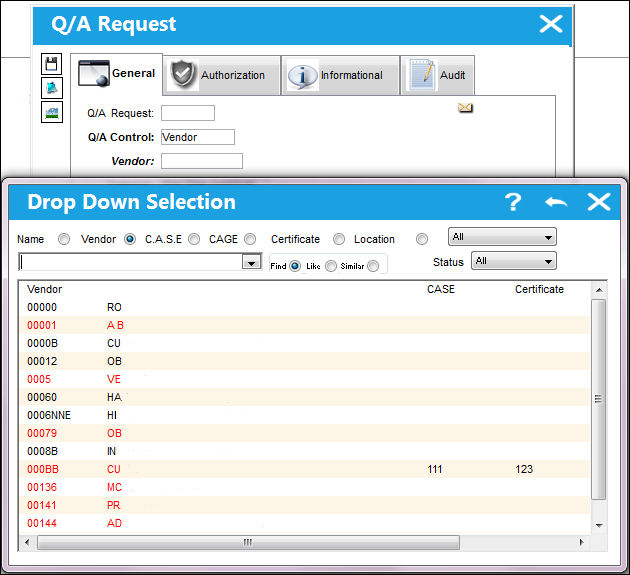Click the picture icon in left sidebar

[x=51, y=112]
